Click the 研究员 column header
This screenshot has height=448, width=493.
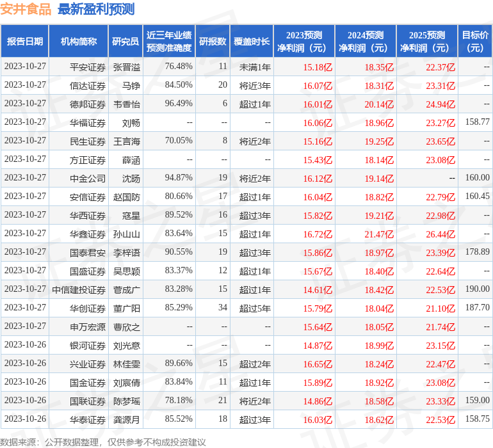pyautogui.click(x=125, y=41)
